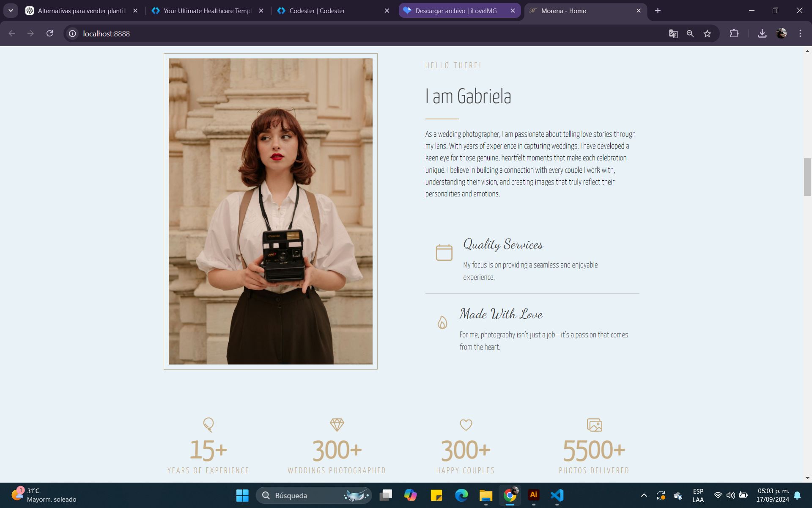The height and width of the screenshot is (508, 812).
Task: Reload the localhost page
Action: (x=49, y=33)
